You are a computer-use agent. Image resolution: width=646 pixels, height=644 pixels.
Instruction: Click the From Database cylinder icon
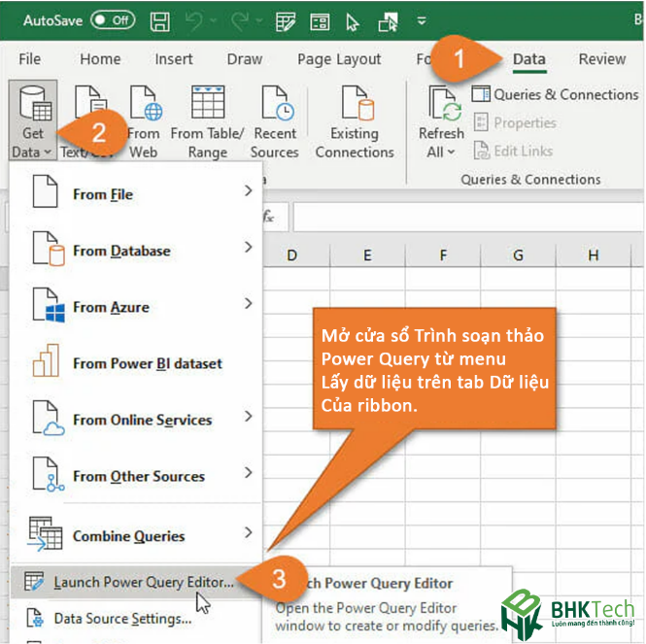[x=49, y=249]
